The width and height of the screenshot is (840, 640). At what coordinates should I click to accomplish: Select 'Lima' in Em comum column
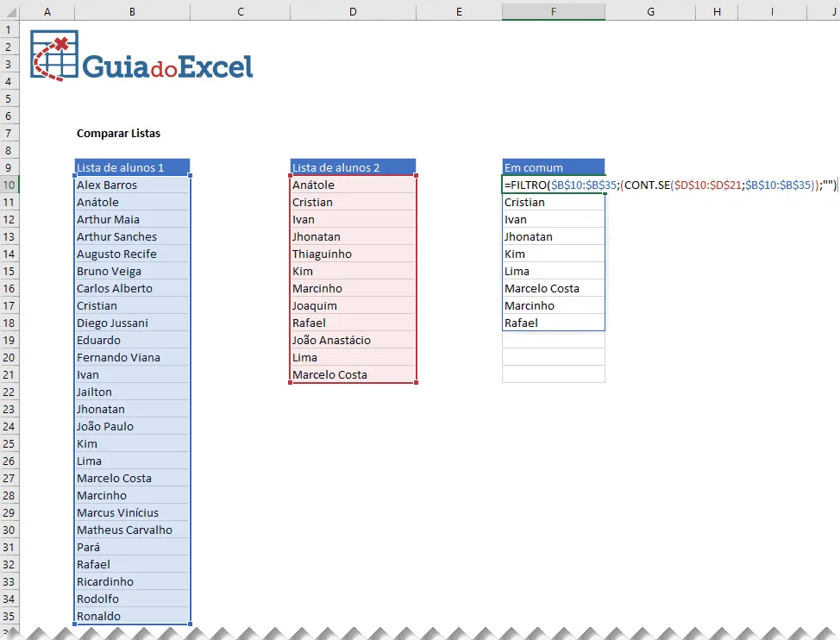click(x=554, y=271)
